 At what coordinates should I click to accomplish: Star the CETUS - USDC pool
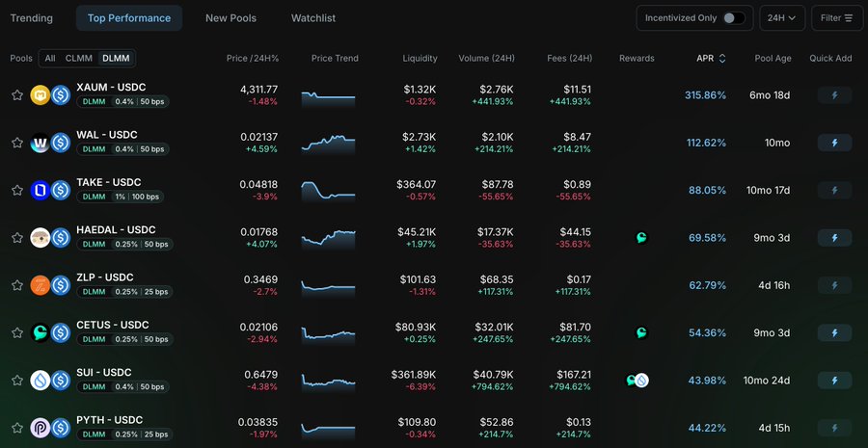(17, 333)
